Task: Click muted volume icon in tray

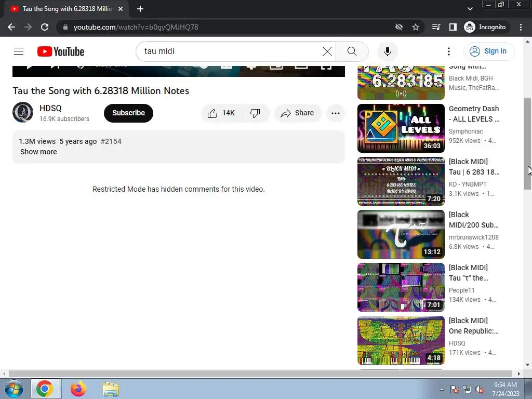Action: tap(480, 389)
